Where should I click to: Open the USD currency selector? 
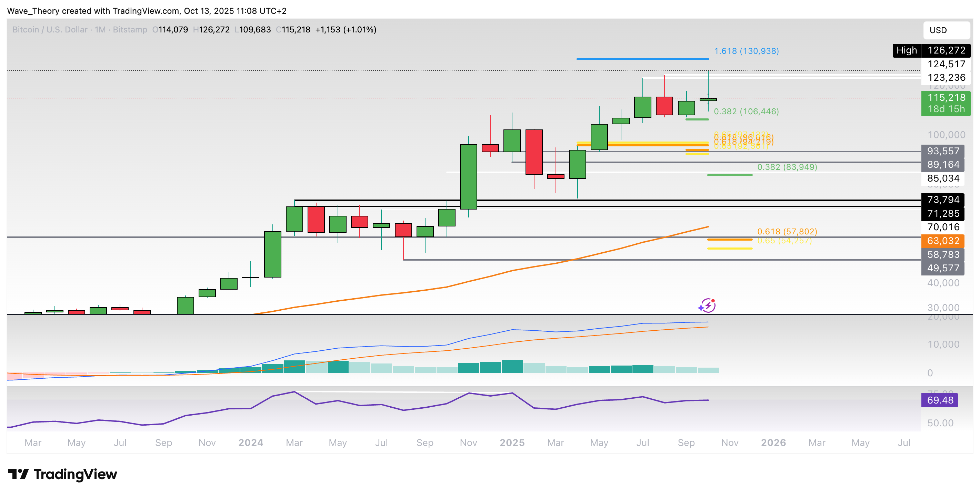pyautogui.click(x=946, y=30)
